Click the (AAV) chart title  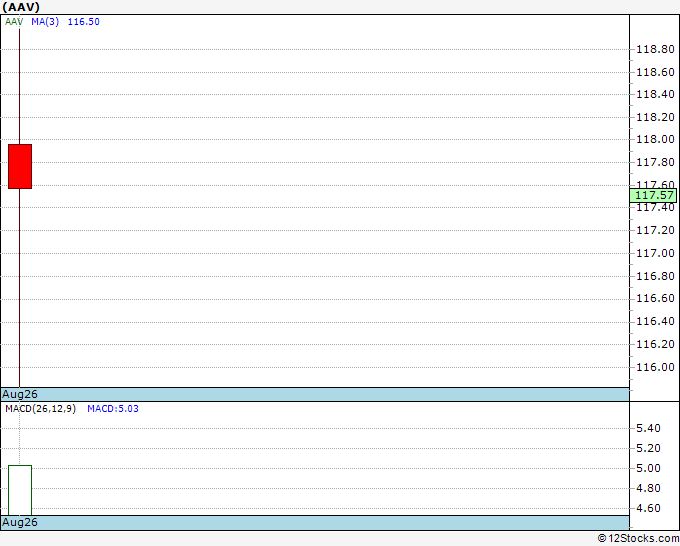[21, 7]
